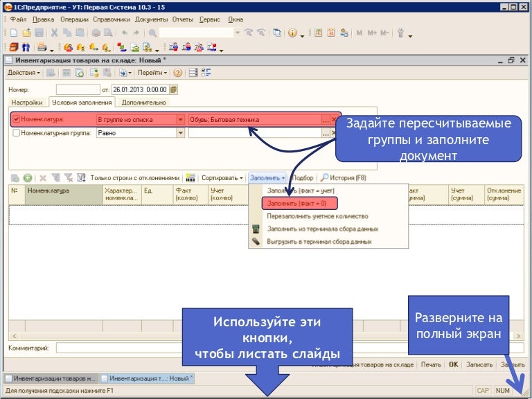Uncheck the Номенклатура filter checkbox

pyautogui.click(x=17, y=119)
